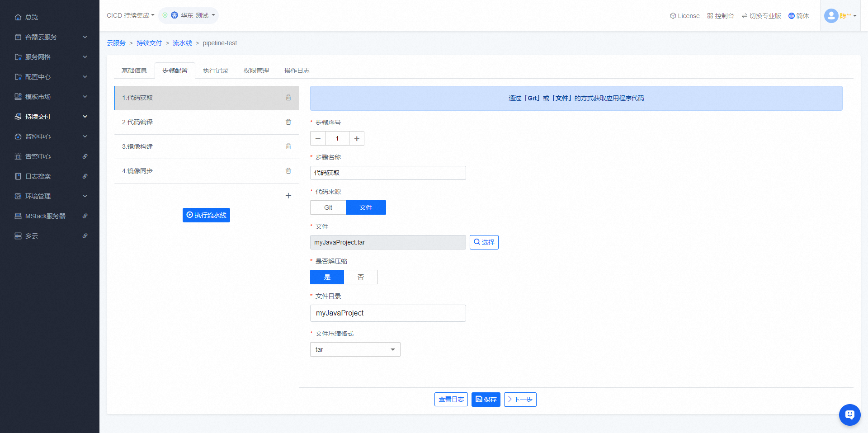Add a new pipeline step with plus icon
The image size is (868, 433).
point(288,196)
